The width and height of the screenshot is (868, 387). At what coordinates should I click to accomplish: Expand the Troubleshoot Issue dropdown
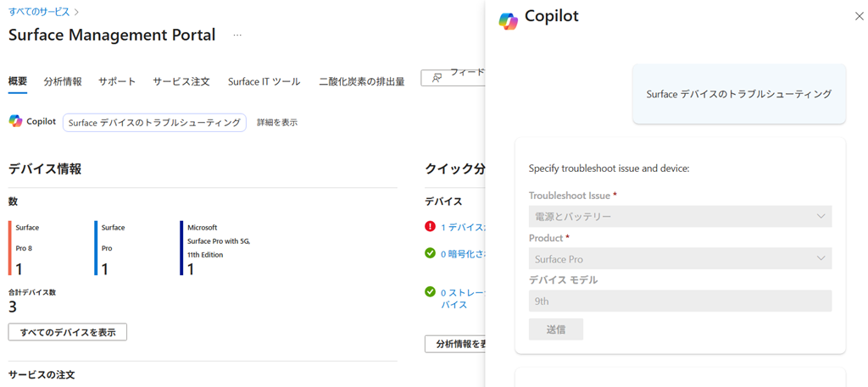tap(681, 216)
